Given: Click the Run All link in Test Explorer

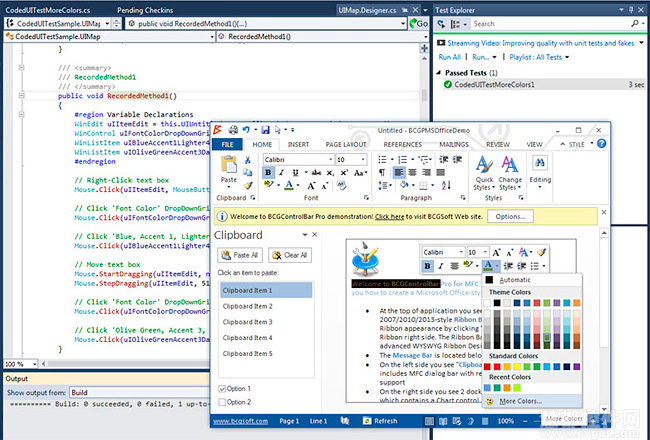Looking at the screenshot, I should [449, 57].
